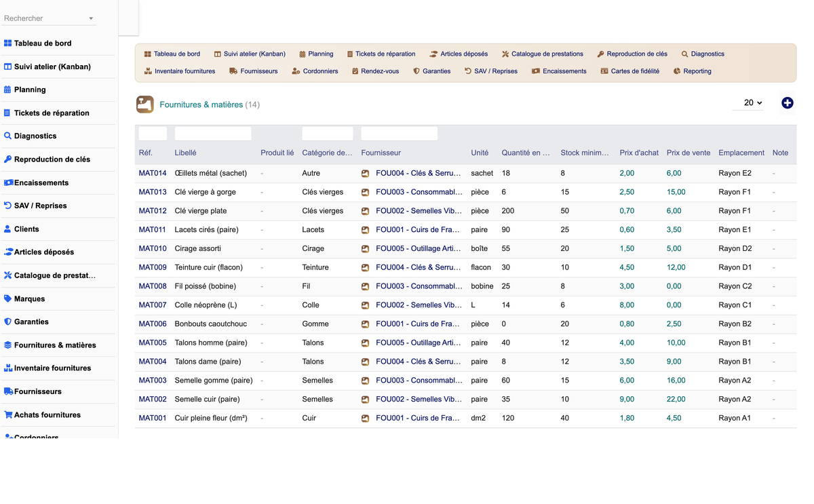Image resolution: width=814 pixels, height=504 pixels.
Task: Open Cordonniers in top navigation
Action: coord(315,71)
